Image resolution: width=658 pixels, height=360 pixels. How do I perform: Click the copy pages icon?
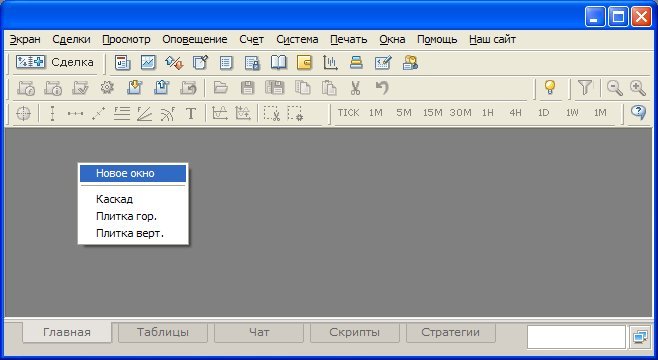point(302,88)
